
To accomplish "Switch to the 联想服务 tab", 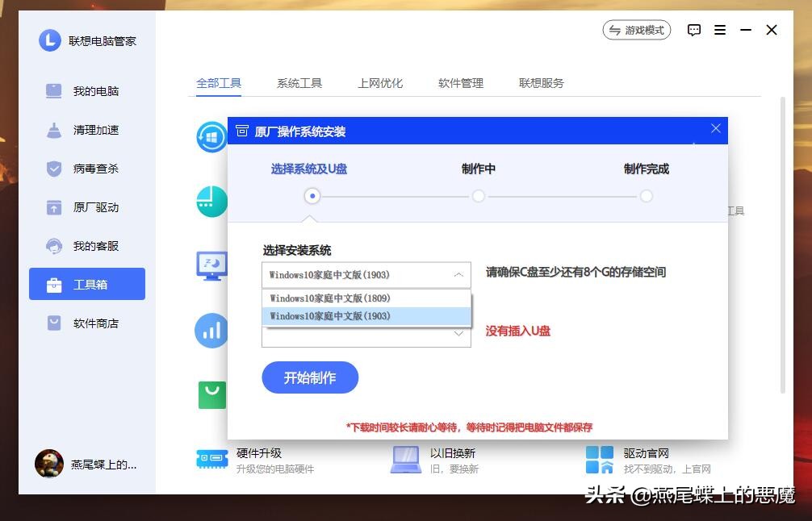I will [539, 82].
